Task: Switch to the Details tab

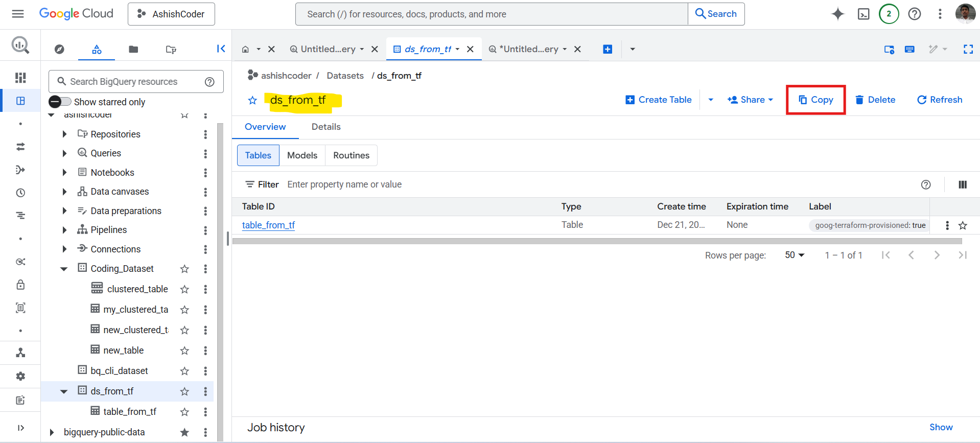Action: (x=326, y=127)
